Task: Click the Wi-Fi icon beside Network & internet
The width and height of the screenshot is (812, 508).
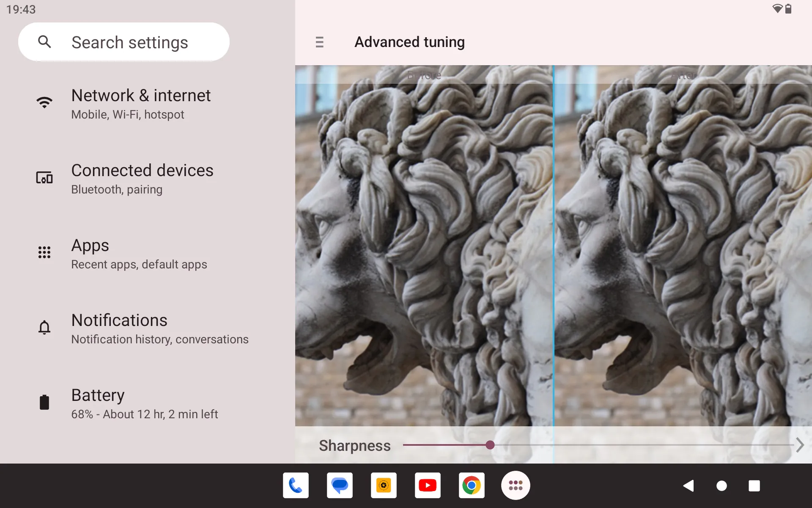Action: (x=44, y=102)
